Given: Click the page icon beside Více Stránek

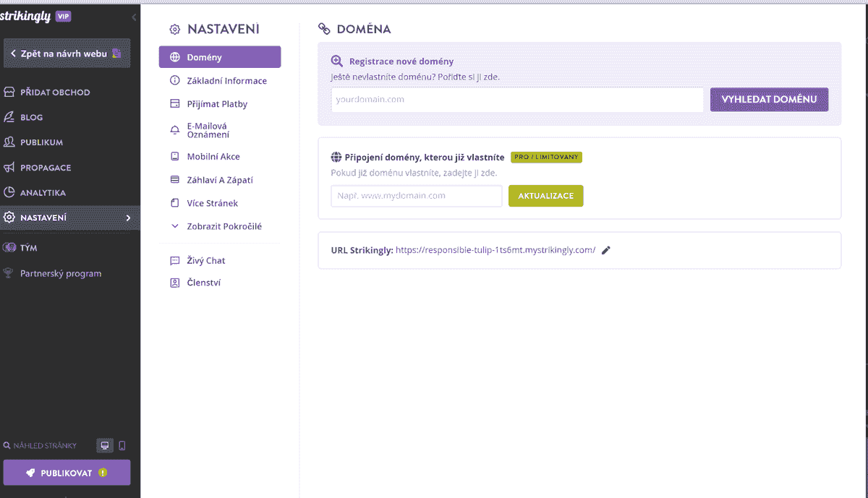Looking at the screenshot, I should [174, 203].
